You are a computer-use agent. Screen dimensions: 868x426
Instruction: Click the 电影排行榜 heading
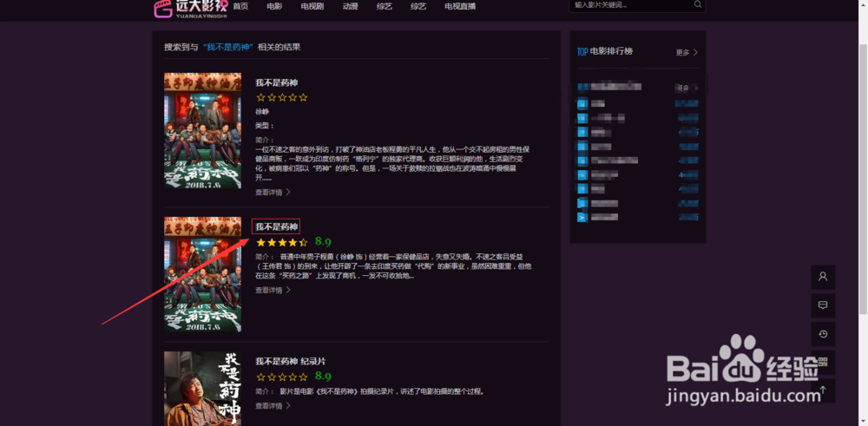611,51
